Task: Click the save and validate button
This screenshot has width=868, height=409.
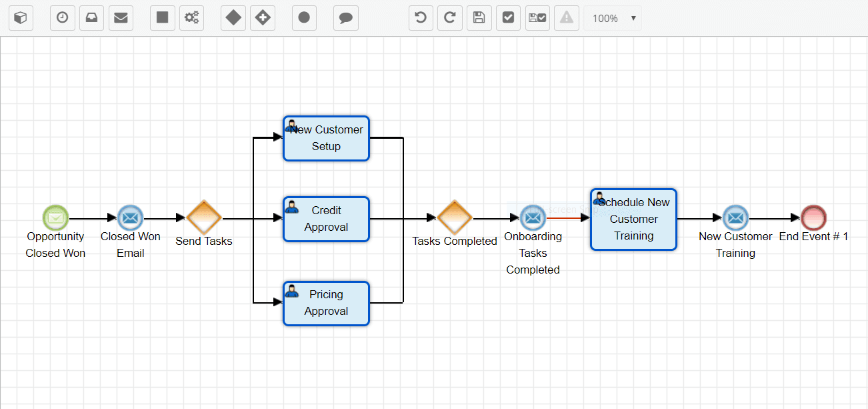Action: (x=537, y=18)
